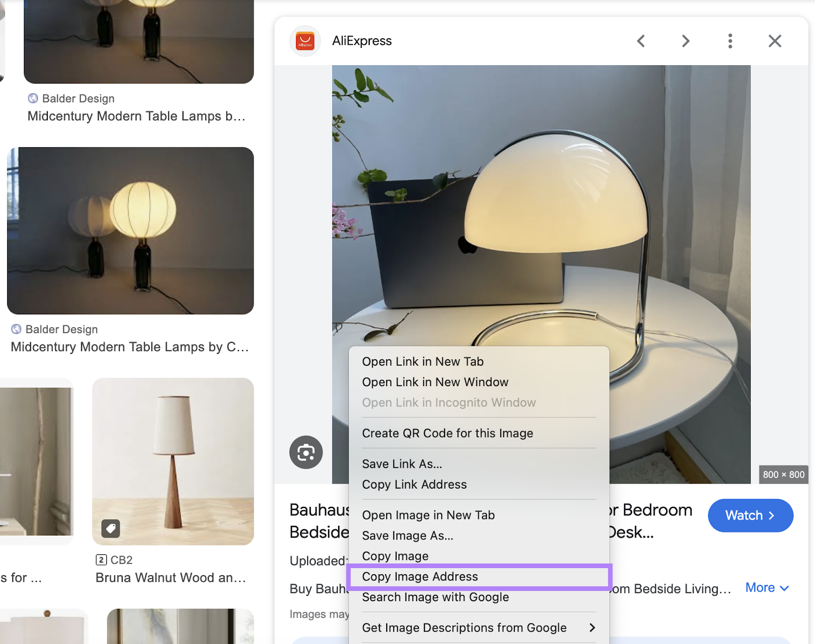Go to previous image with left arrow
Screen dimensions: 815x644
[641, 41]
